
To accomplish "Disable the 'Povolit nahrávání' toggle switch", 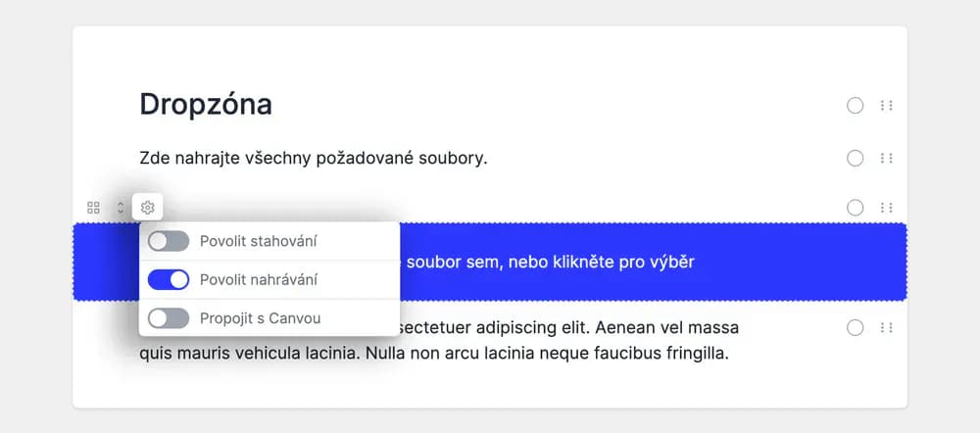I will pos(169,280).
